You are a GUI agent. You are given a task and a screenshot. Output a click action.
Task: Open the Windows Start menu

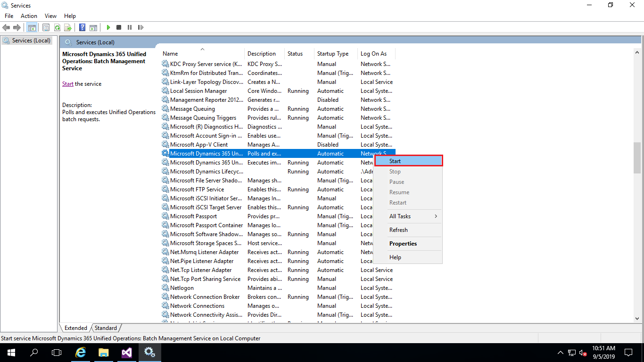pyautogui.click(x=11, y=352)
